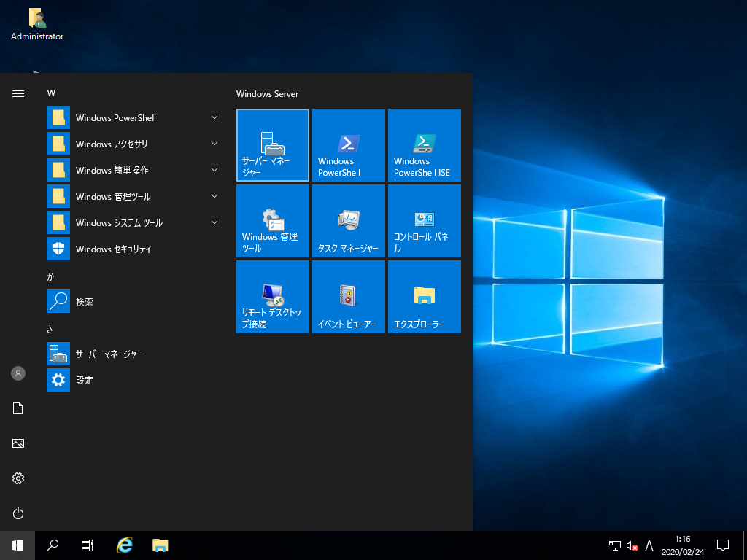
Task: Launch the Windows PowerShell tile
Action: click(348, 145)
